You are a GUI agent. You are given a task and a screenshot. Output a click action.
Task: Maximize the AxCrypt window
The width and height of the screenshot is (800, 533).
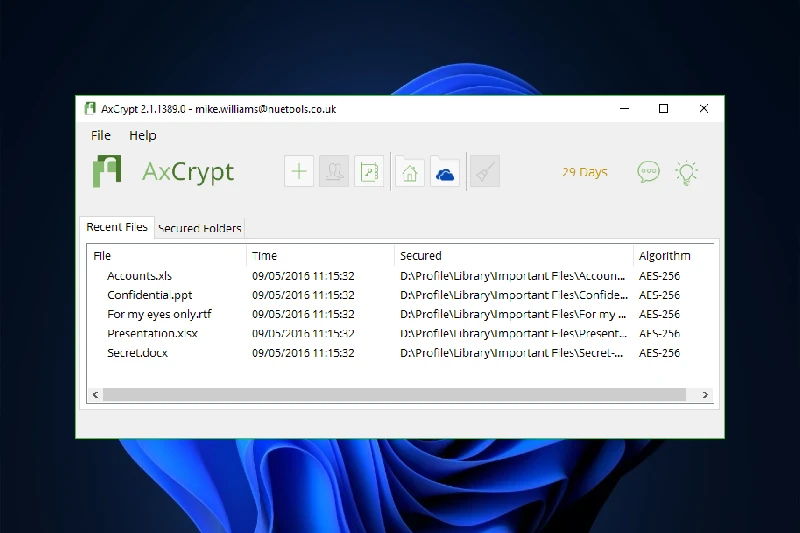coord(663,109)
